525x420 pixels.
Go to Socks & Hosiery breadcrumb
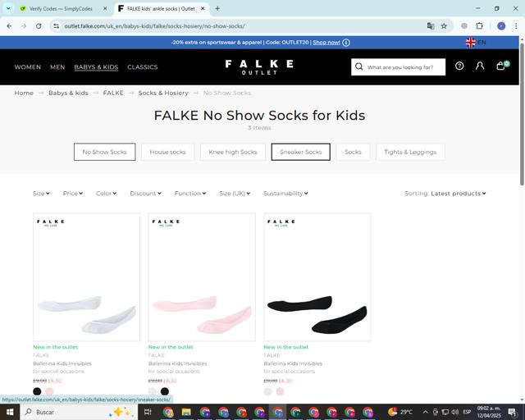coord(163,93)
